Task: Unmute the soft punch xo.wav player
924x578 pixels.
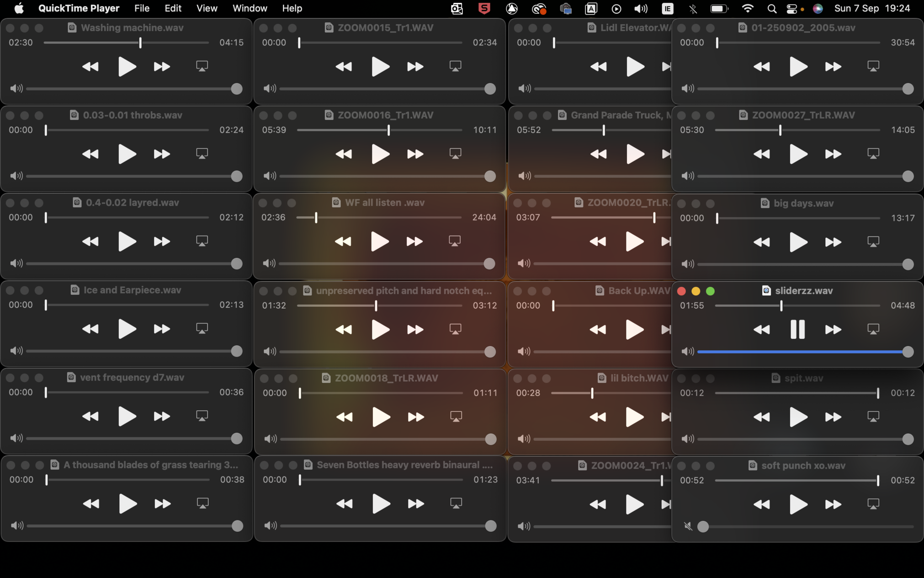Action: 688,526
